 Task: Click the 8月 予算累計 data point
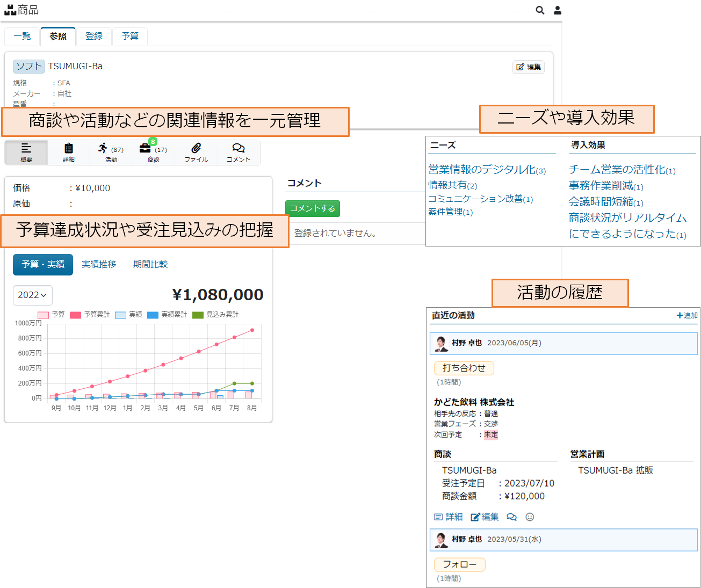(252, 330)
